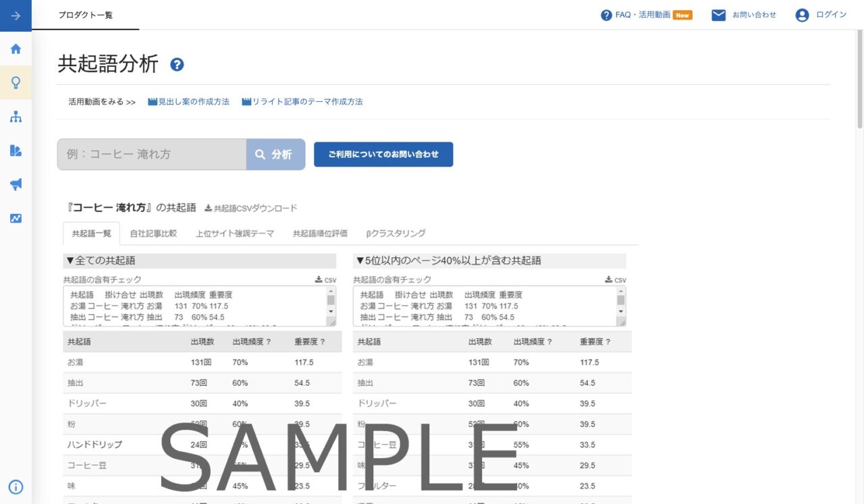
Task: Click the FAQ question mark icon
Action: [x=606, y=15]
